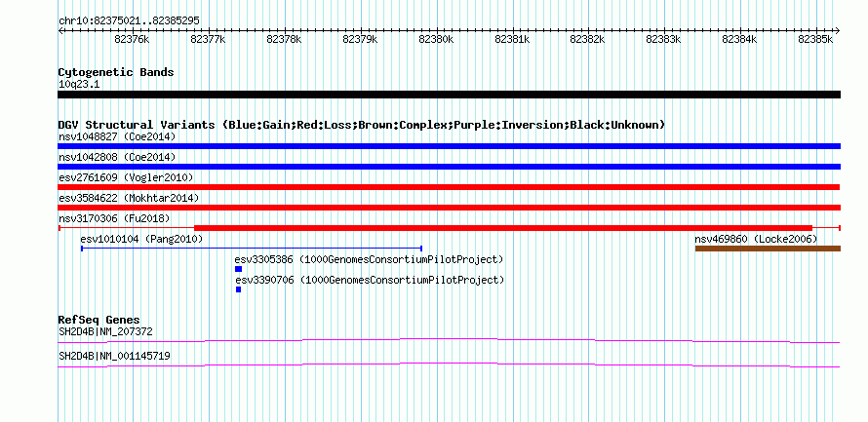Click the Cytogenetic Bands track title
Viewport: 868px width, 422px height.
coord(116,72)
